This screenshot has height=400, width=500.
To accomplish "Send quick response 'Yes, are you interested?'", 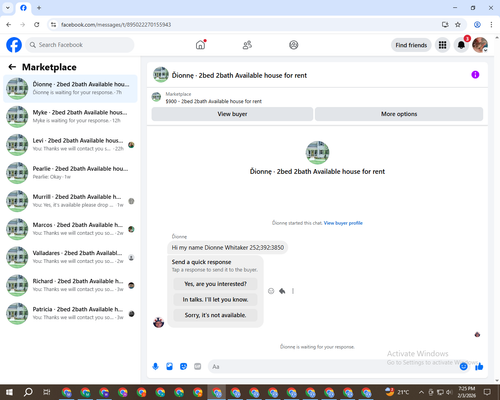I will [215, 284].
